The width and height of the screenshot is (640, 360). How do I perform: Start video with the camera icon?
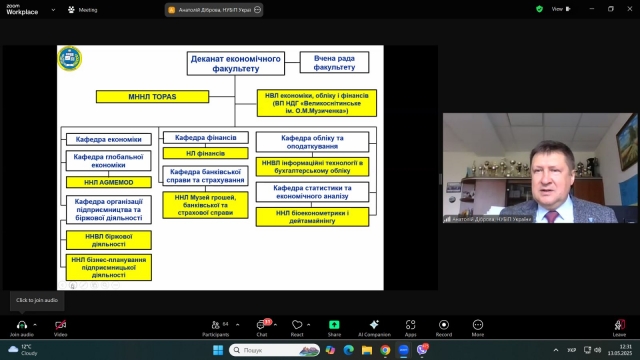point(60,325)
